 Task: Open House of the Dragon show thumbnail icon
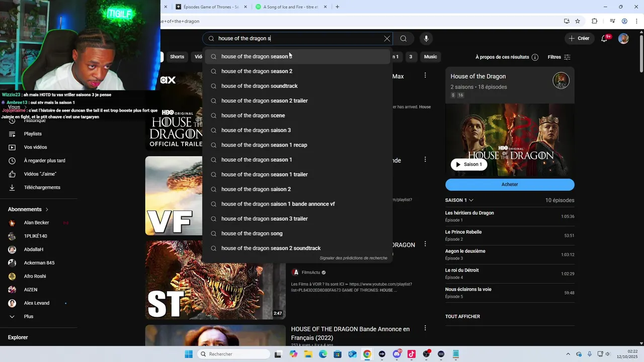coord(561,80)
